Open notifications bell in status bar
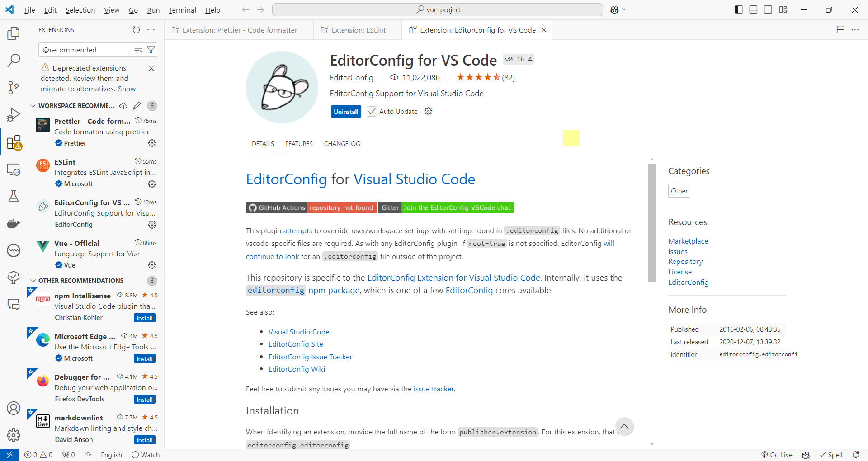The height and width of the screenshot is (461, 868). click(x=856, y=455)
